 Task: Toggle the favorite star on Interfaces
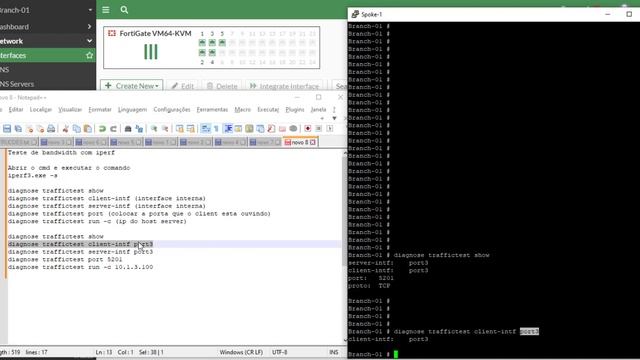click(89, 55)
